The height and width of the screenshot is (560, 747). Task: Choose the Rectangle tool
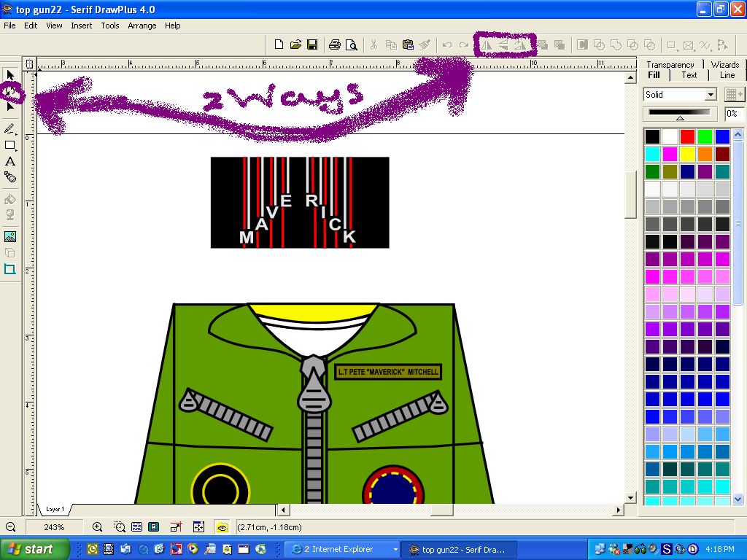(9, 146)
